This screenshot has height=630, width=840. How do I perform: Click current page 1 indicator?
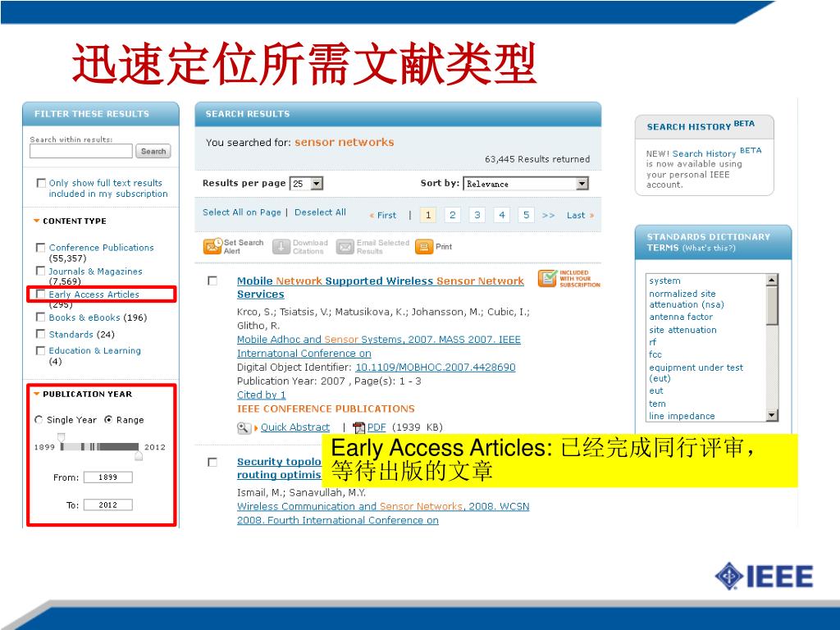[x=427, y=215]
